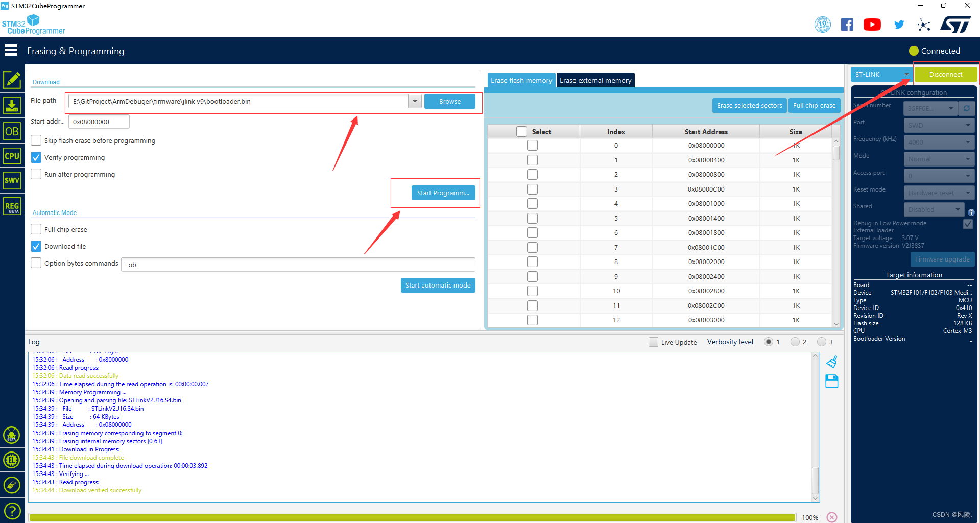Enable Live Update checkbox
The height and width of the screenshot is (523, 980).
(653, 342)
